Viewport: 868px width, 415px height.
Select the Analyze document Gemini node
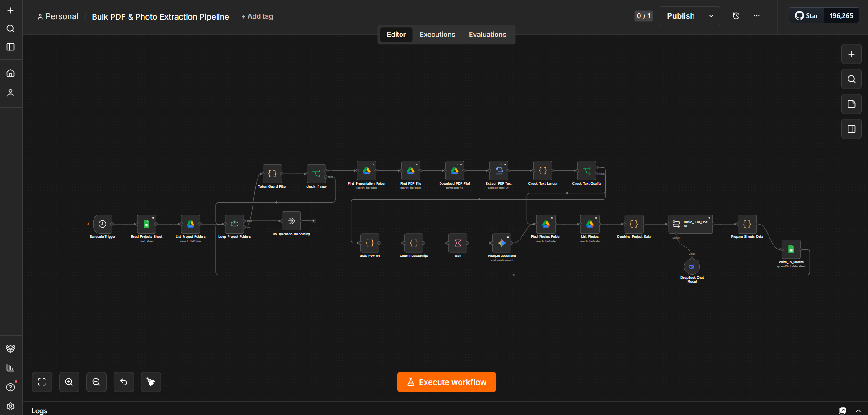502,243
